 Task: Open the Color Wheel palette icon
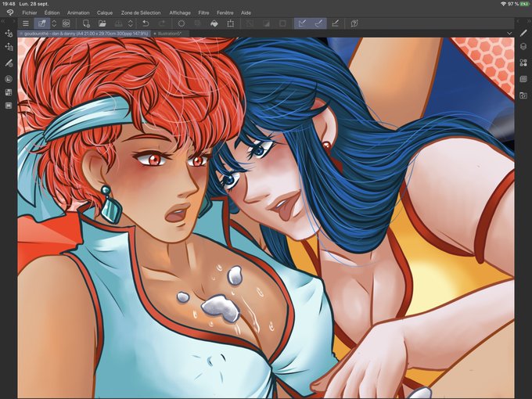point(9,79)
